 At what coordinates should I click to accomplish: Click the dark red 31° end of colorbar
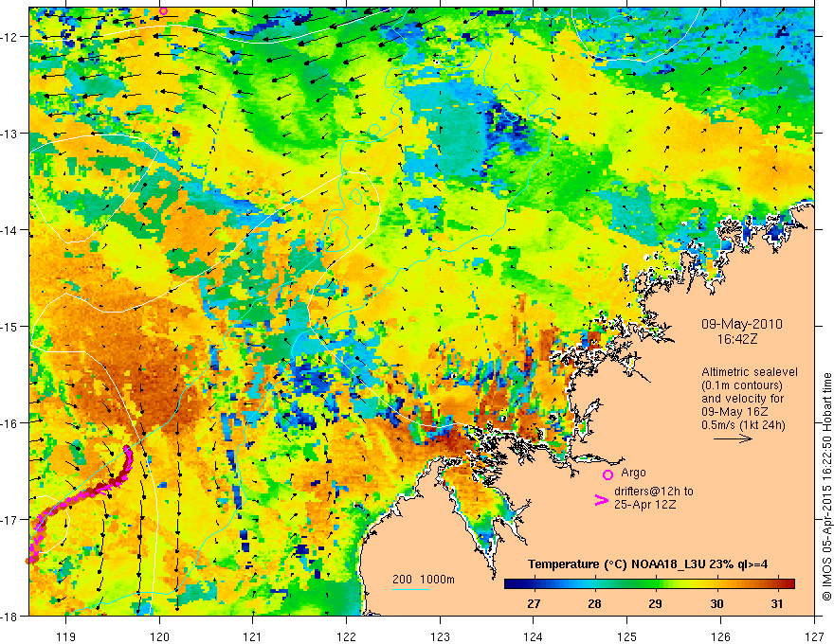[x=789, y=584]
